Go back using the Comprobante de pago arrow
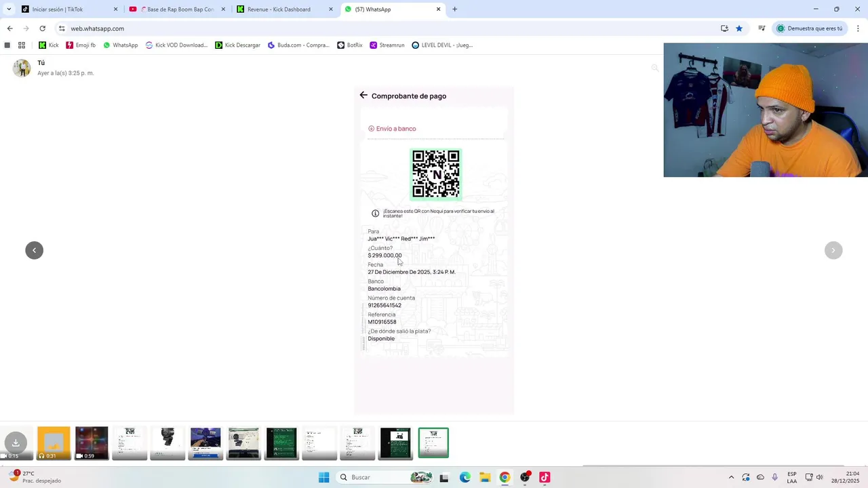The width and height of the screenshot is (868, 488). tap(363, 96)
